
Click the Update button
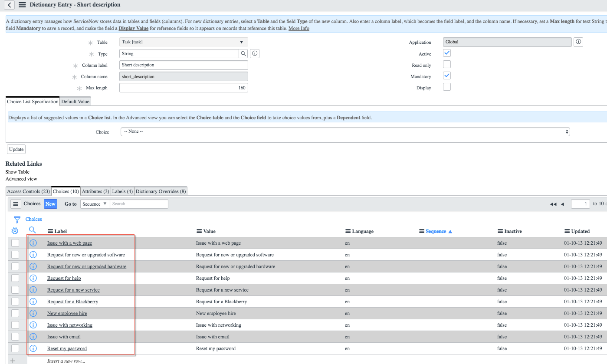pos(16,149)
